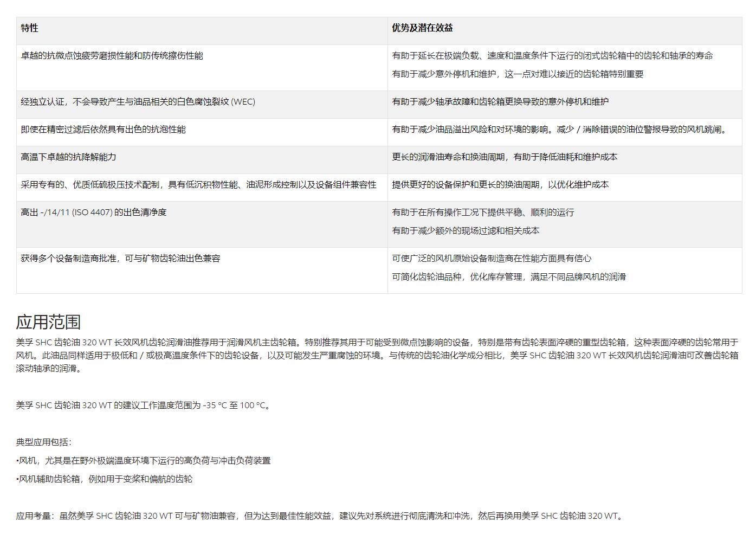Select the 获得多个设备制造商批准 feature text
Viewport: 756px width, 547px height.
121,259
